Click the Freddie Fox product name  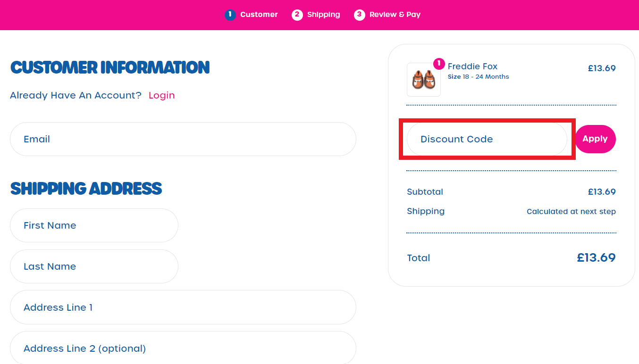click(x=472, y=66)
